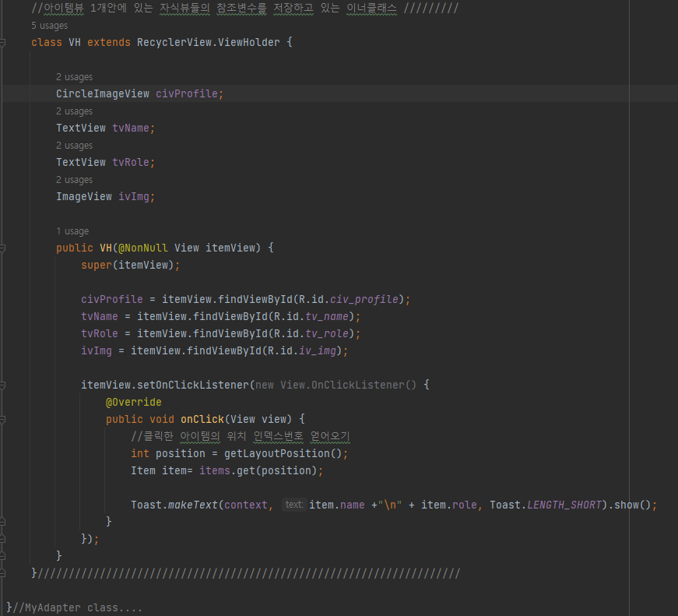This screenshot has height=616, width=678.
Task: Click 'tv_name' resource id
Action: tap(327, 317)
